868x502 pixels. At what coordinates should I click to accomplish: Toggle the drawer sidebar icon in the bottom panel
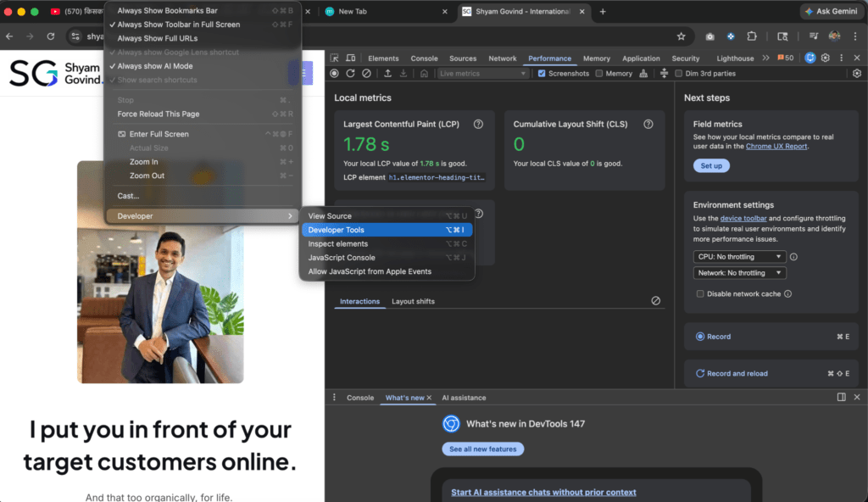pyautogui.click(x=842, y=397)
